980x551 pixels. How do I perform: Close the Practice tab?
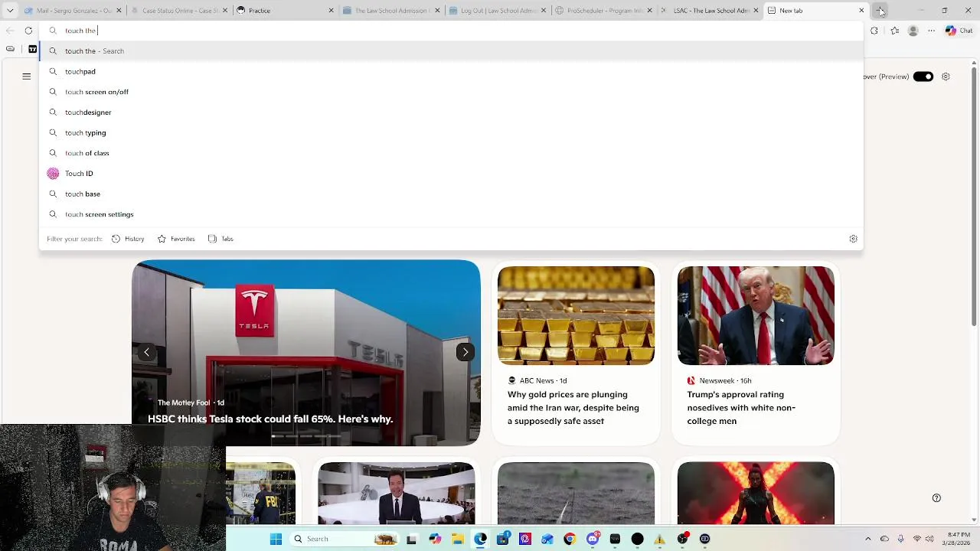click(332, 11)
